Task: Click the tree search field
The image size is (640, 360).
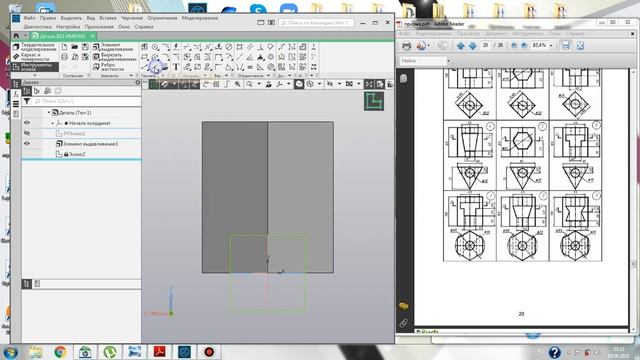Action: (x=87, y=101)
